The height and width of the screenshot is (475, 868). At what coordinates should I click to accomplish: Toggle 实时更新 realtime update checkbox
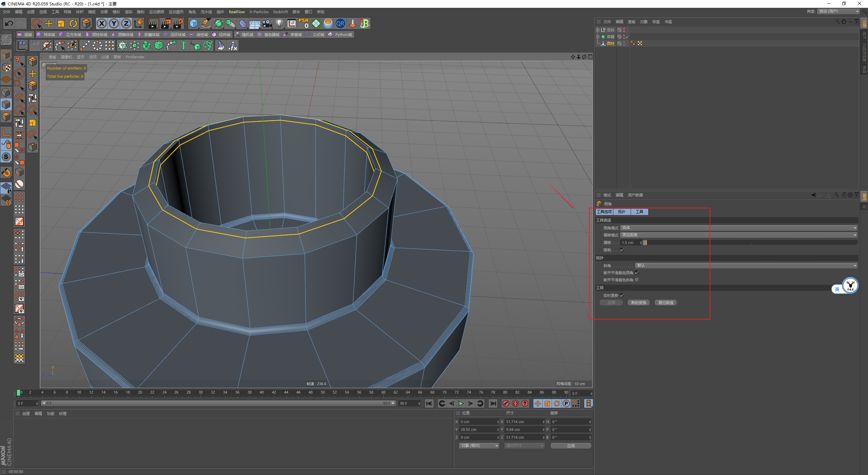point(622,296)
